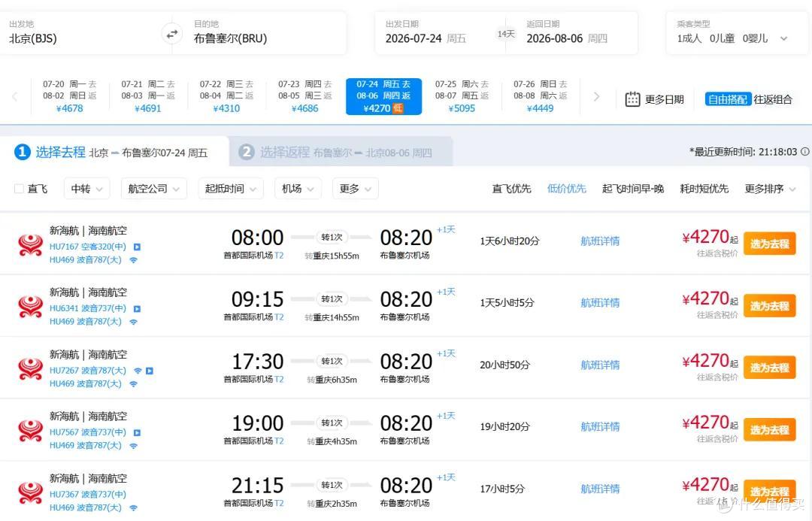Expand 更多排序 more sorting options
This screenshot has width=812, height=521.
[x=770, y=189]
